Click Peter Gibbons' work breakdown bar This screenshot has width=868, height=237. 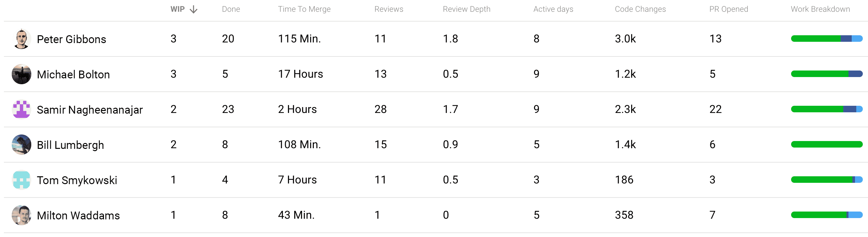[x=827, y=39]
